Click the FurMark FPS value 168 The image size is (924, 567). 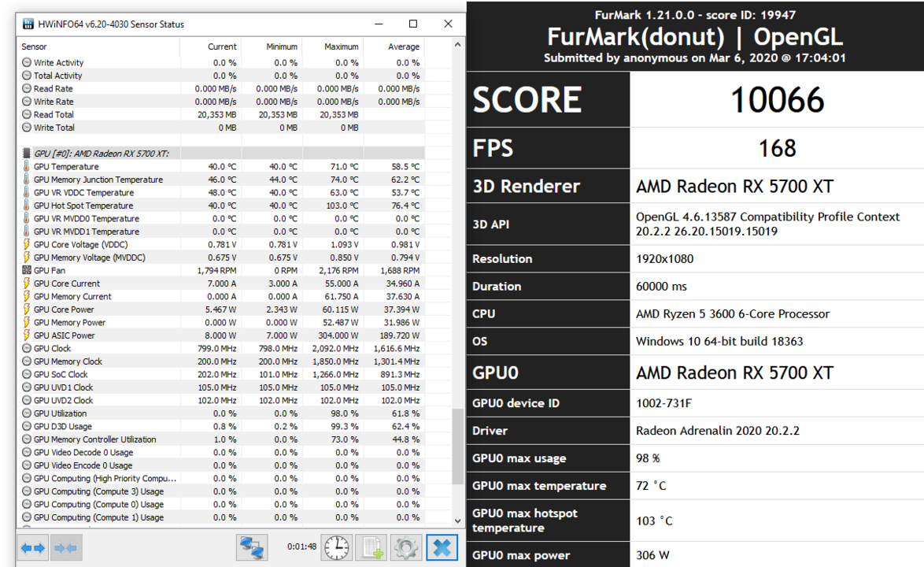pos(777,148)
